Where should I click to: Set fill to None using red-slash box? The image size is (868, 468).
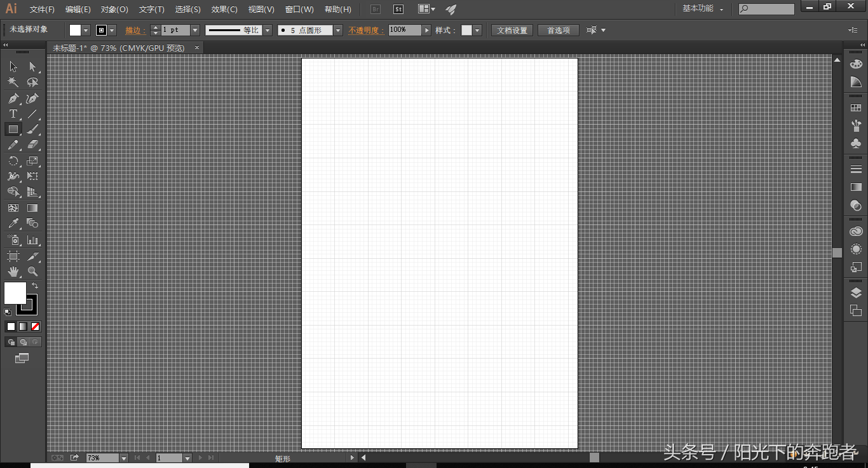[36, 327]
